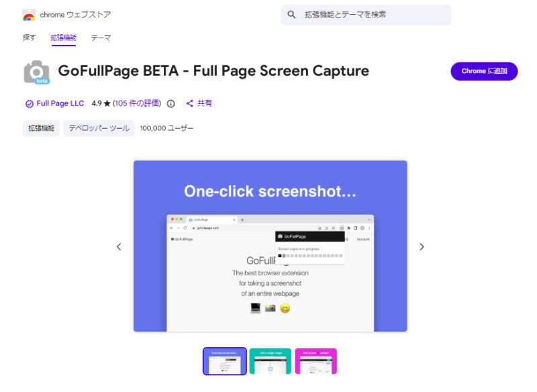Click the 拡張機能 category chip
The width and height of the screenshot is (537, 392).
point(41,128)
